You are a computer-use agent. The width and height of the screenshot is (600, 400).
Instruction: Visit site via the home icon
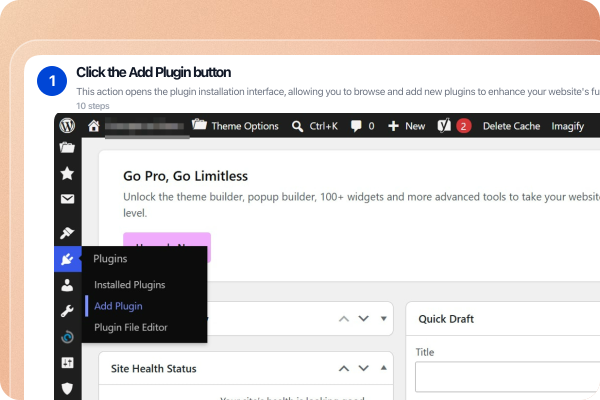[94, 126]
